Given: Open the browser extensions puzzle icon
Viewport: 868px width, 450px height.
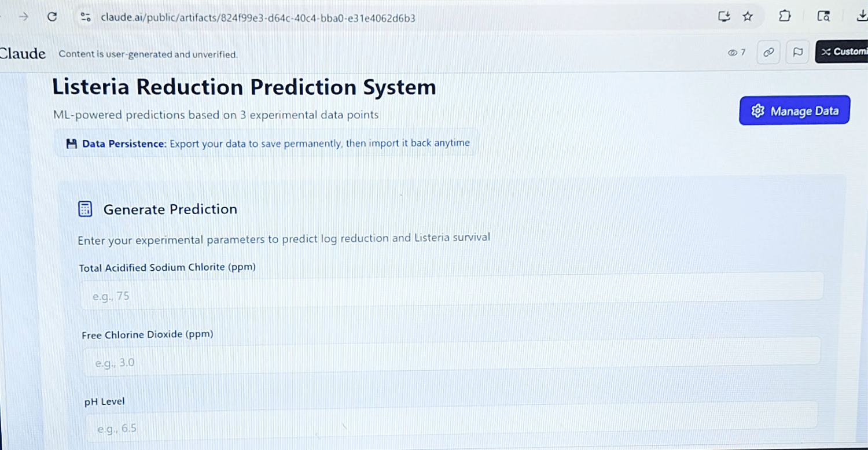Looking at the screenshot, I should click(x=785, y=16).
